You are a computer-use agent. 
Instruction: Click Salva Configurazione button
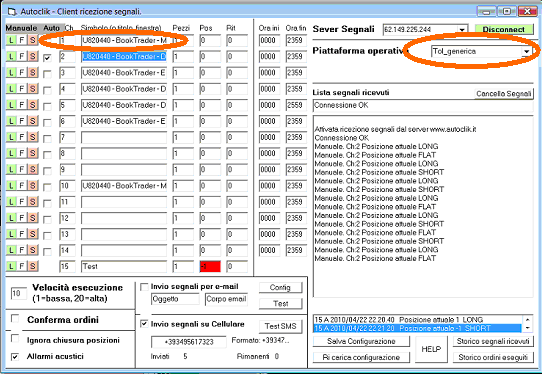[361, 341]
